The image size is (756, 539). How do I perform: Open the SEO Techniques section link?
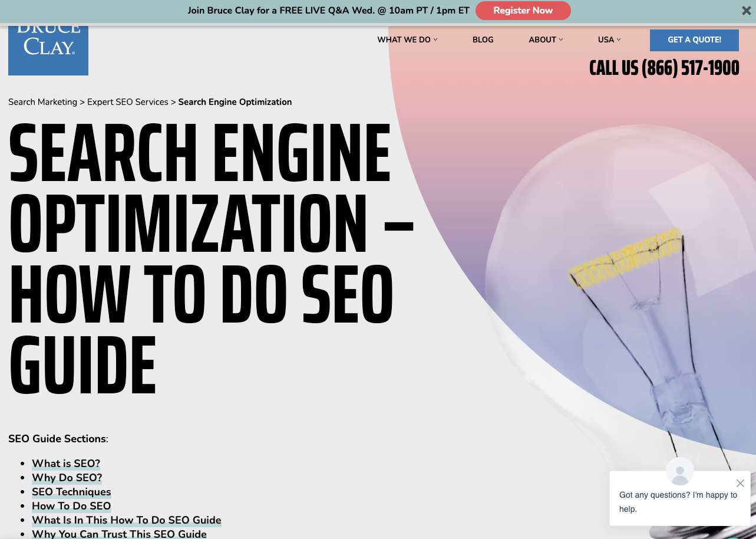point(71,492)
